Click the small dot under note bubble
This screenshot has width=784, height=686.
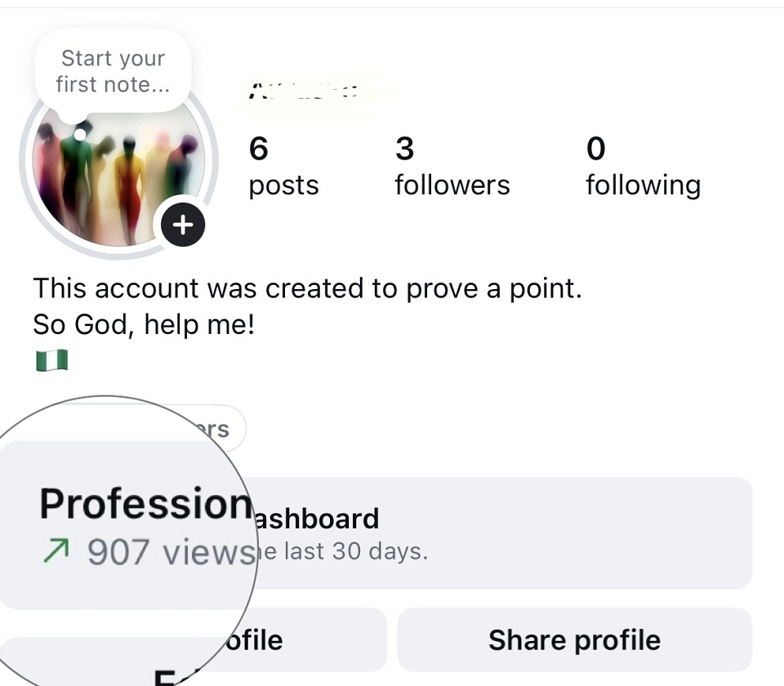pos(80,135)
